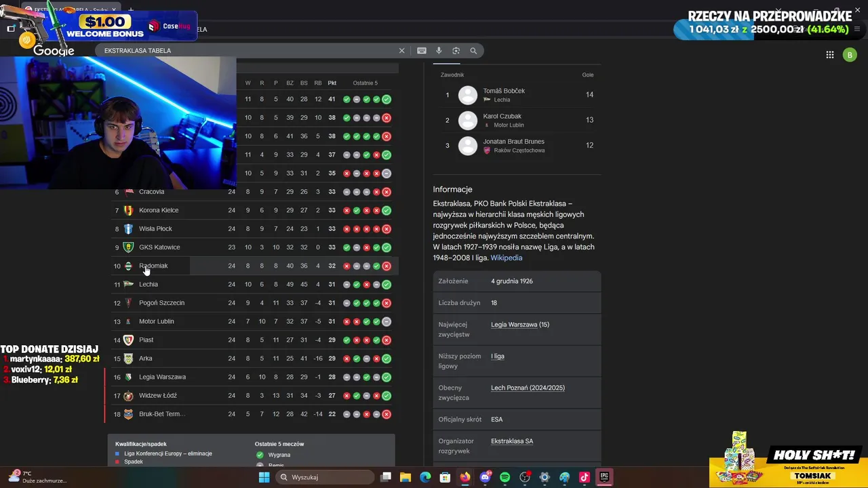Select Korona Kielce team name

[159, 210]
